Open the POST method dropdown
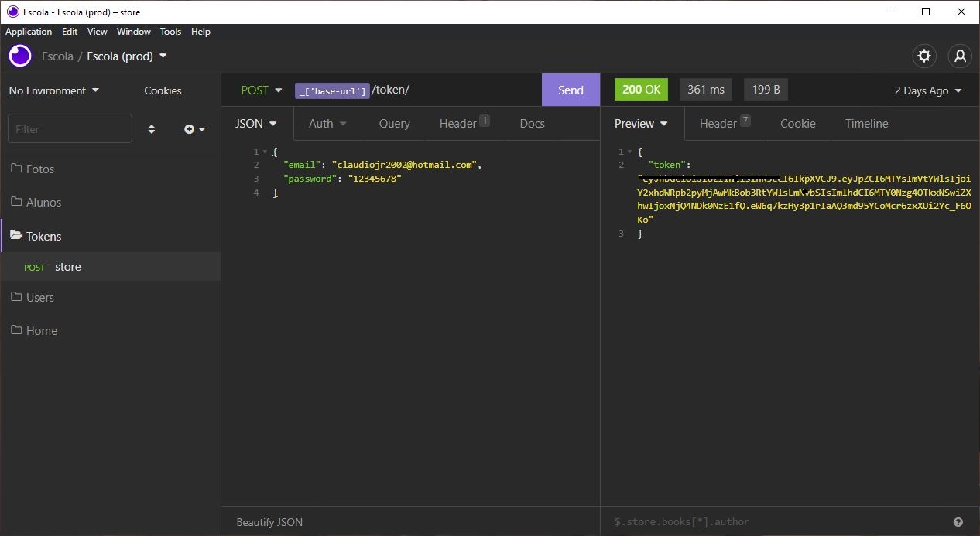 [262, 90]
